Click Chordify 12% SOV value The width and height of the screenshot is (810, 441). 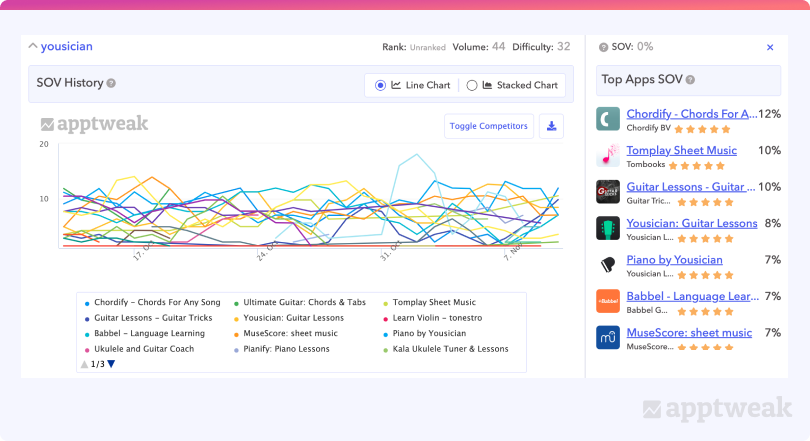(x=770, y=114)
